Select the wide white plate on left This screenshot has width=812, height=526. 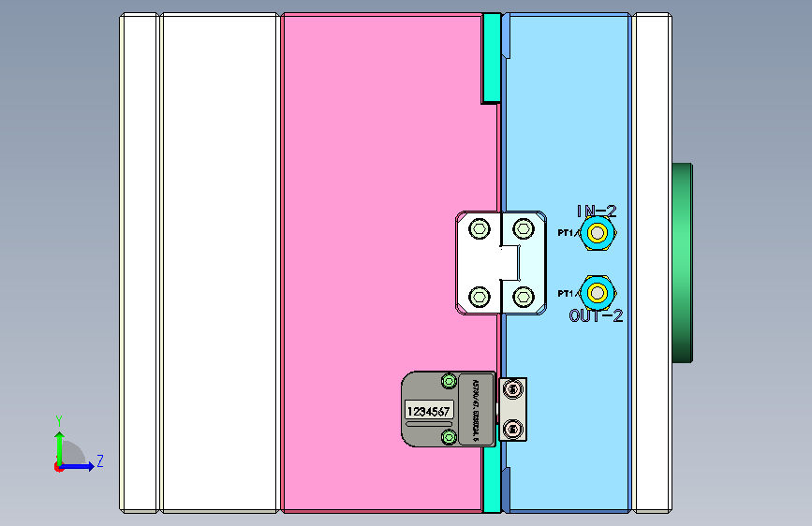[220, 263]
